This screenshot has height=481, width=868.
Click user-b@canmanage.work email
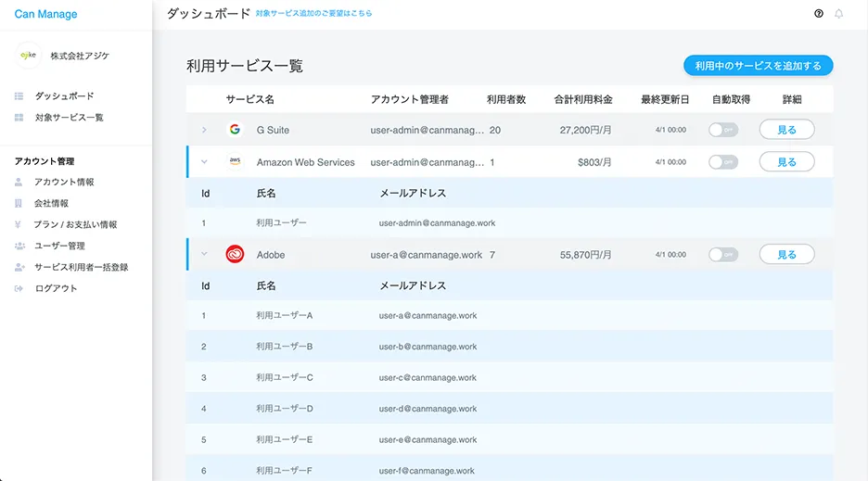tap(428, 347)
